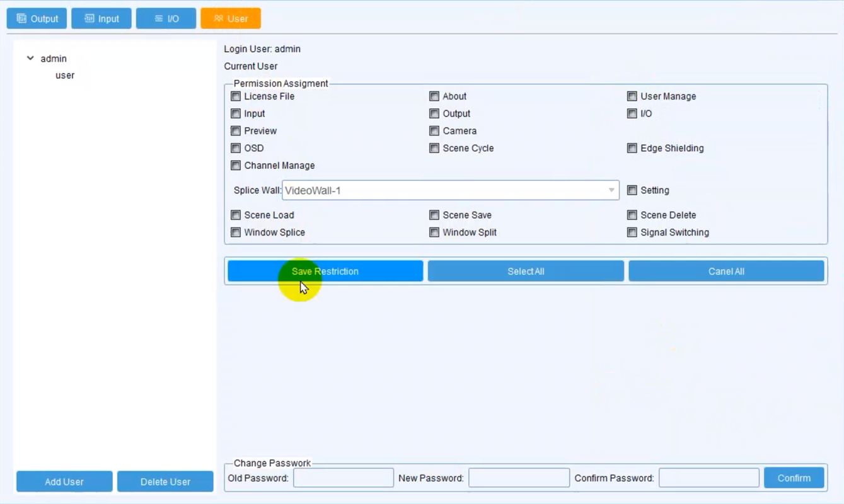This screenshot has height=504, width=844.
Task: Collapse the admin tree node
Action: click(x=30, y=58)
